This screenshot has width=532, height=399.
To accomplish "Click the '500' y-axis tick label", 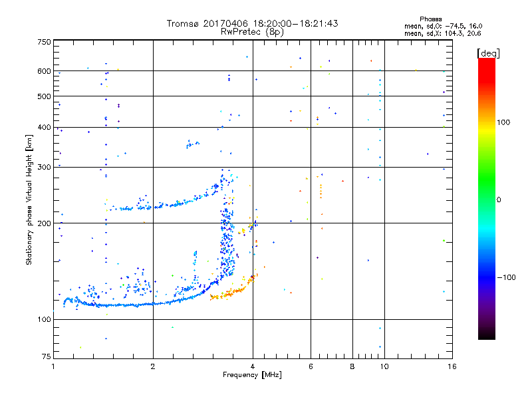I will coord(44,96).
